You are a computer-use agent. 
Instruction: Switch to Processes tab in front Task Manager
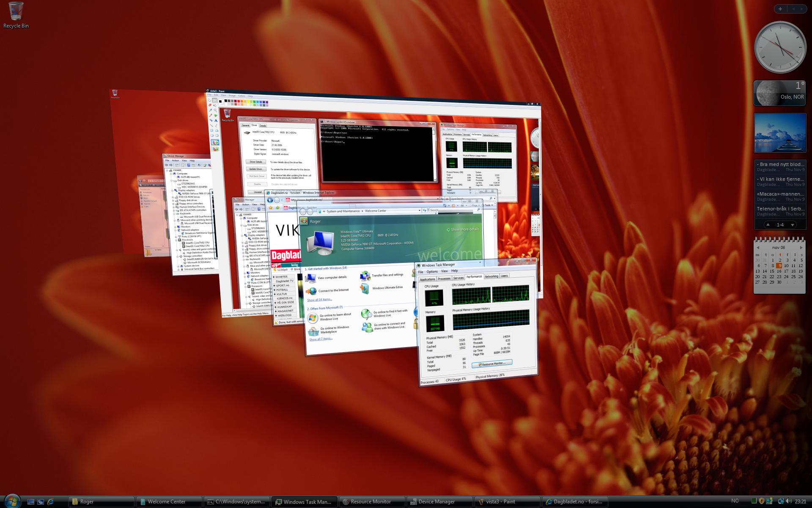444,279
